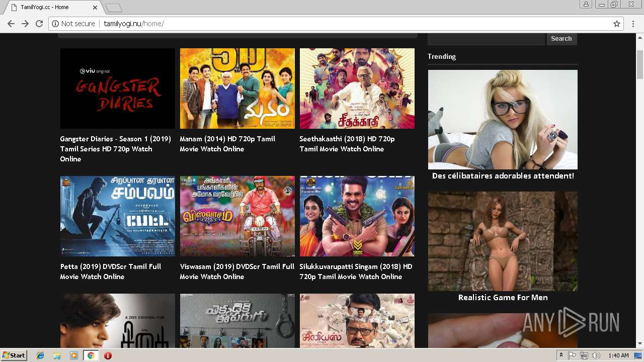644x362 pixels.
Task: Select the TamilYogi.cc - Home tab
Action: pyautogui.click(x=53, y=8)
